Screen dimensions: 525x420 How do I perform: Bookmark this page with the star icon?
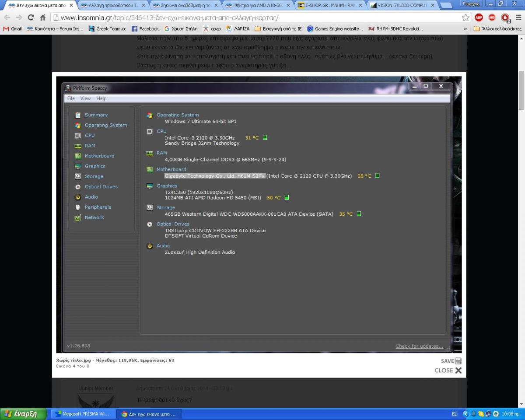466,17
